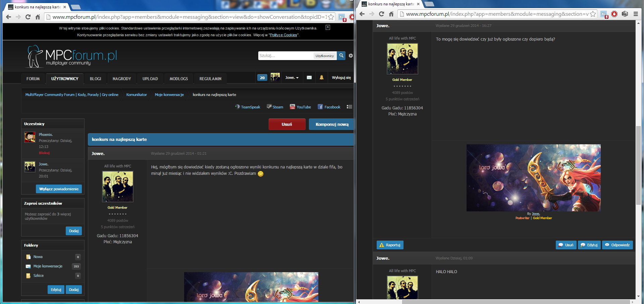The image size is (644, 304).
Task: Open advanced search gear icon
Action: 351,56
